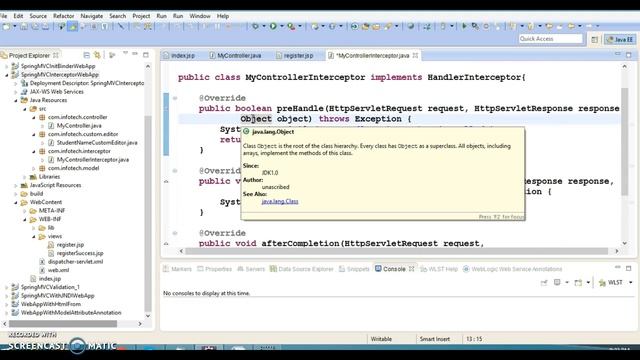Collapse the Java Resources node
This screenshot has height=360, width=640.
point(16,100)
